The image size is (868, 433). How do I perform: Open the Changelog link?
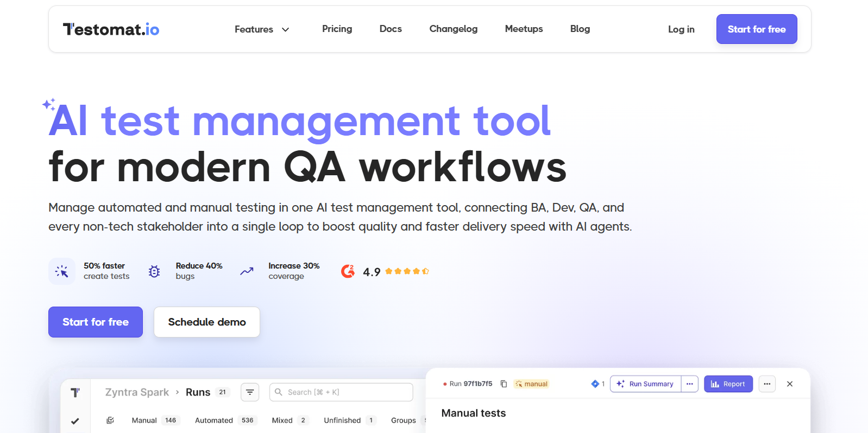pos(454,29)
